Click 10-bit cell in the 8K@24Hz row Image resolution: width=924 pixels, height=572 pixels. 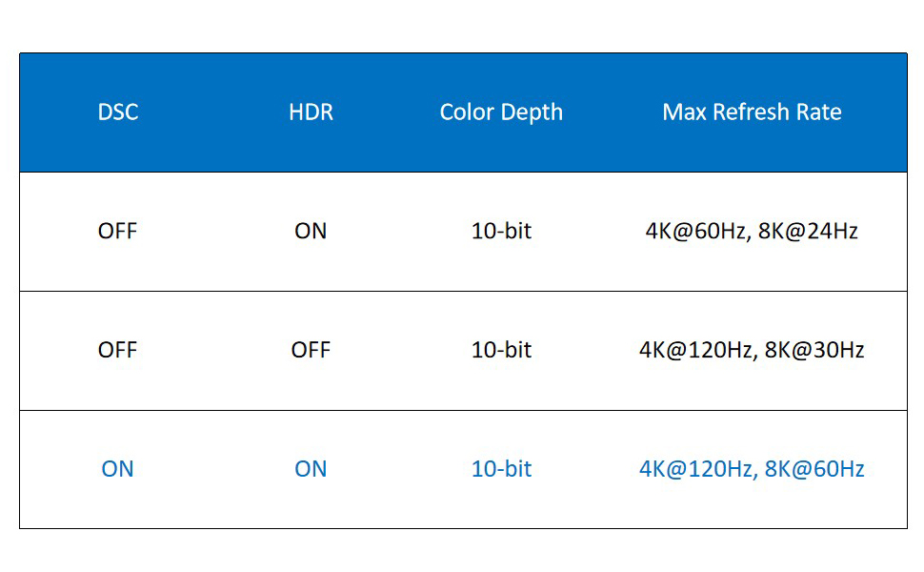pos(501,232)
